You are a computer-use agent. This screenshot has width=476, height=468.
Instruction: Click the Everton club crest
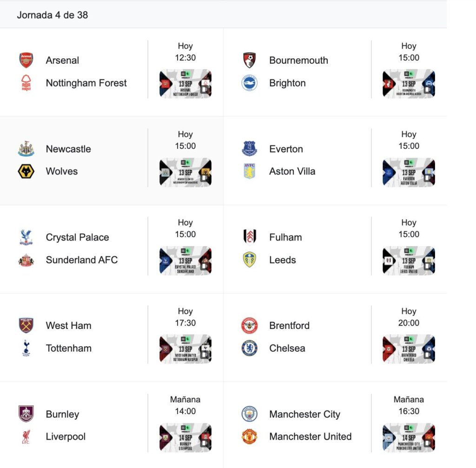pyautogui.click(x=250, y=149)
